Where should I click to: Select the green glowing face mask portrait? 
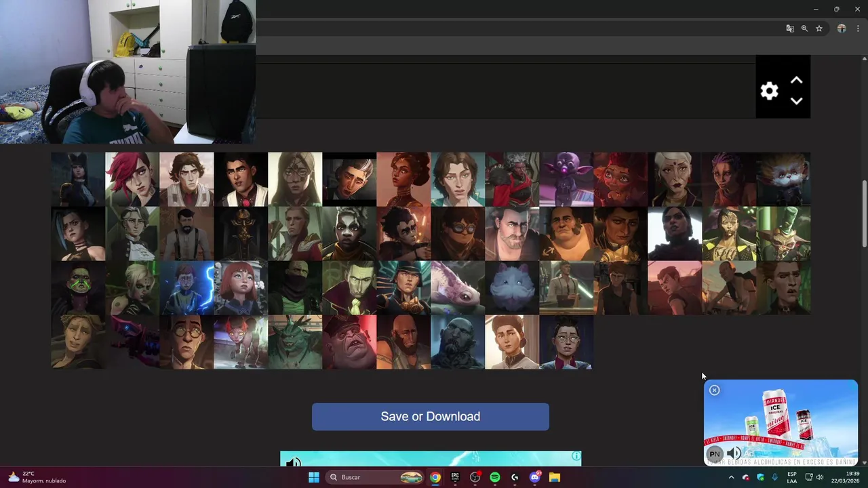pos(78,287)
